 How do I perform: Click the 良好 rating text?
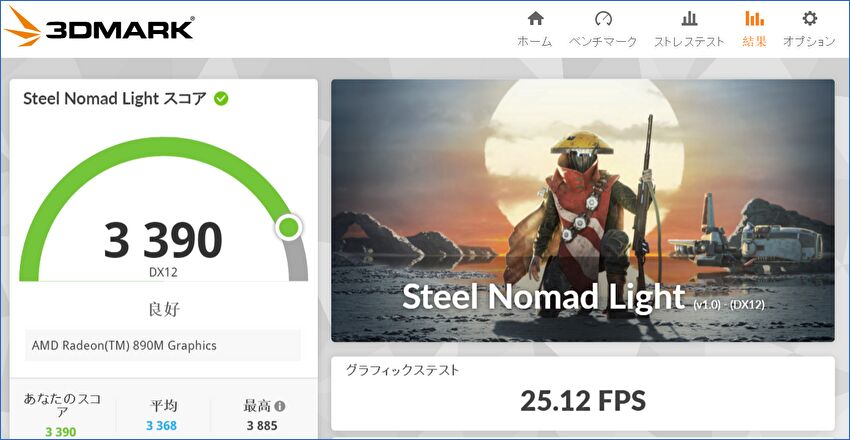tap(164, 309)
